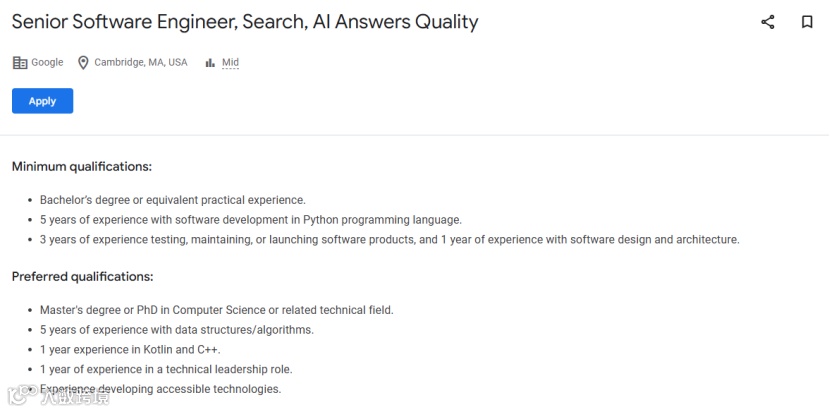Apply to the Senior Software Engineer job
Screen dimensions: 830x412
pos(42,101)
